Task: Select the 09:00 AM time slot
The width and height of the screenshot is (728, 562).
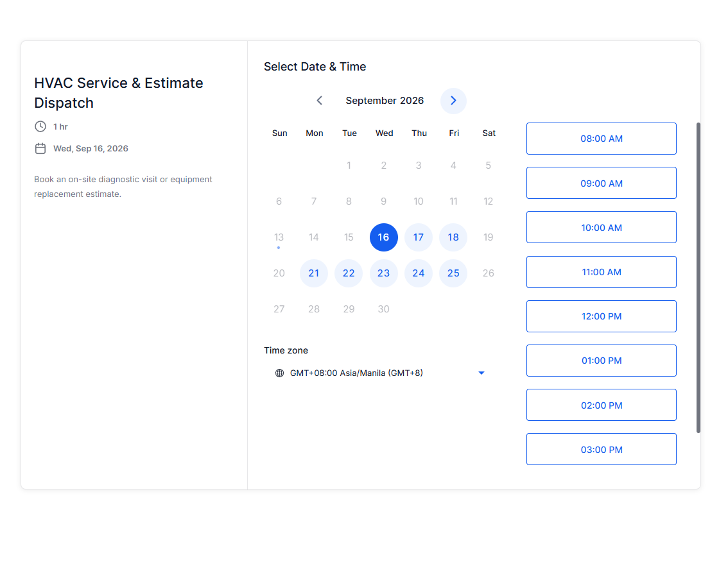Action: click(602, 183)
